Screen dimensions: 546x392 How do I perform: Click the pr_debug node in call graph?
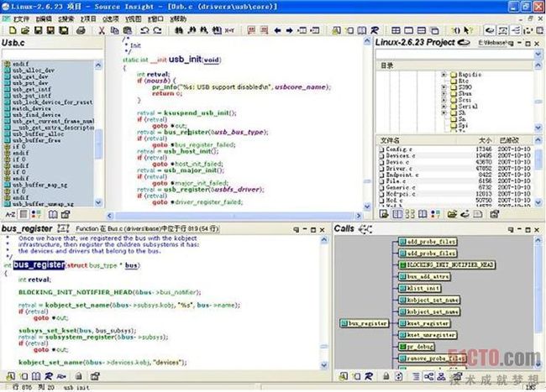[x=417, y=347]
